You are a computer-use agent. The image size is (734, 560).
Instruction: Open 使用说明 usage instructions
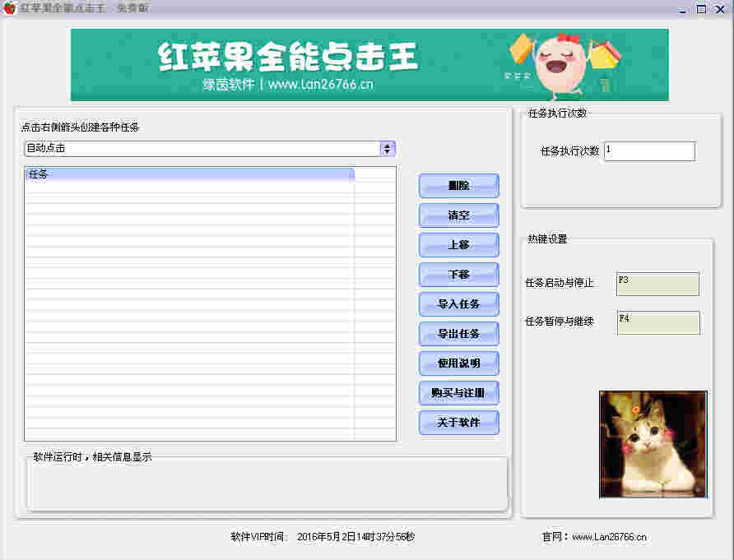tap(458, 363)
